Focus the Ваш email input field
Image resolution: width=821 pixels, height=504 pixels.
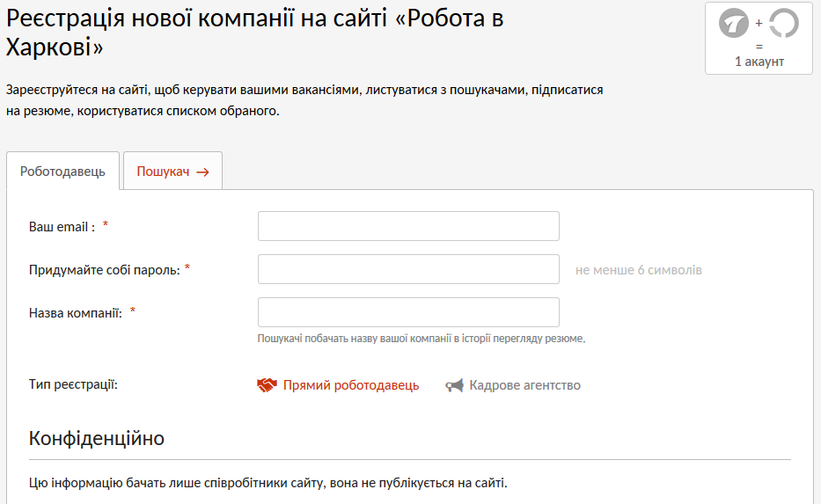408,226
